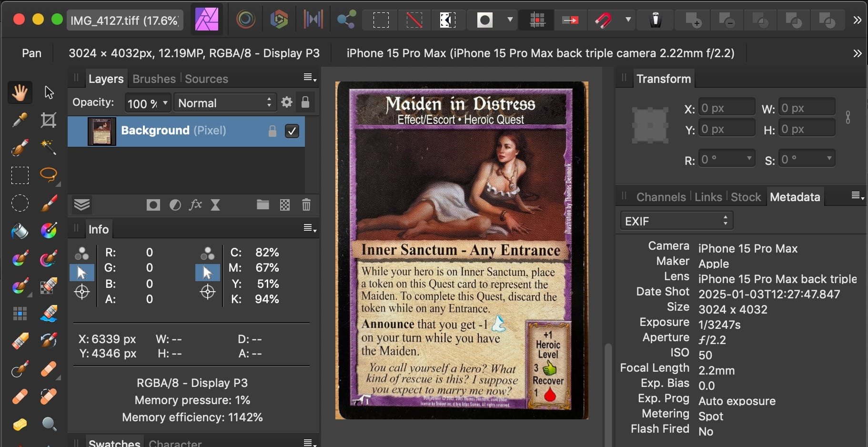Image resolution: width=868 pixels, height=447 pixels.
Task: Switch to the Export Persona
Action: tap(346, 20)
